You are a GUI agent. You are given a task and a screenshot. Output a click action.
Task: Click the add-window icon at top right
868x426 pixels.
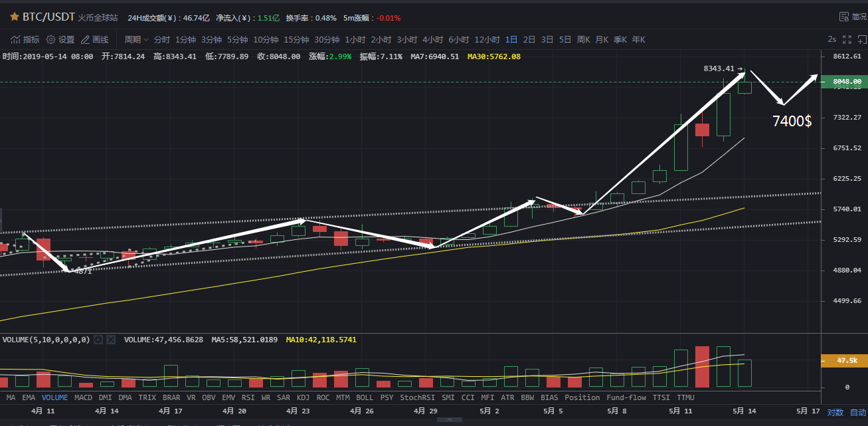click(x=861, y=40)
